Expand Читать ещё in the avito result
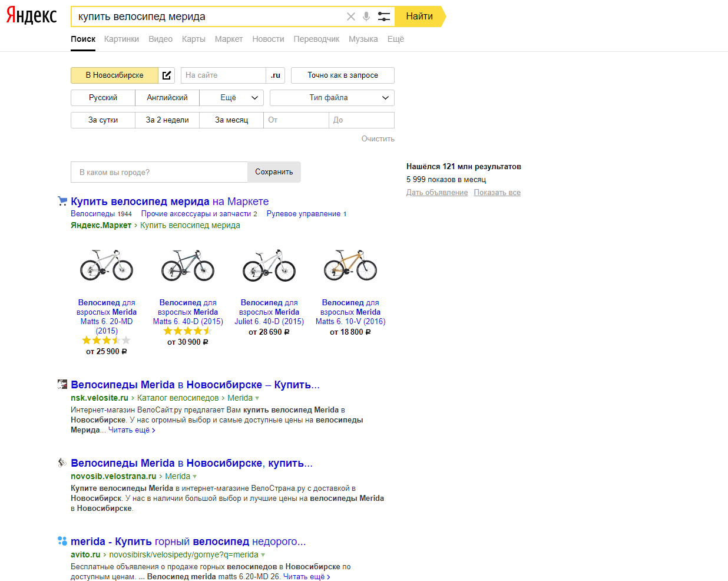Viewport: 728px width, 581px height. [307, 577]
